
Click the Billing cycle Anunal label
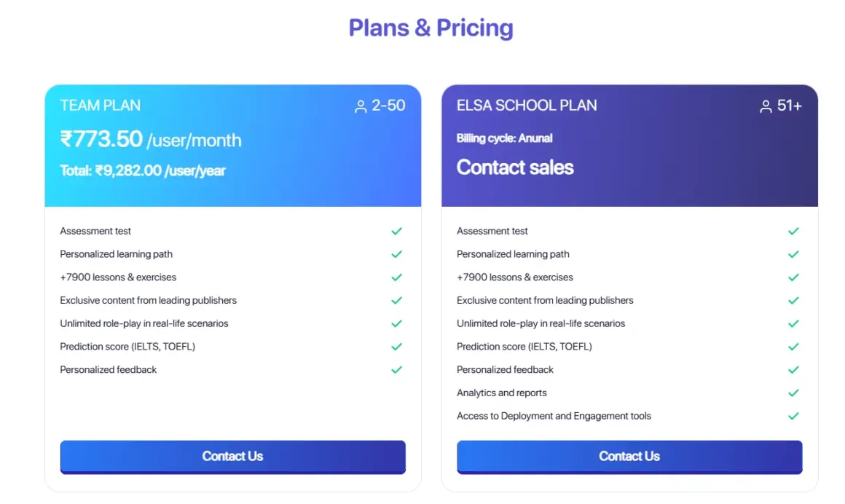(503, 138)
